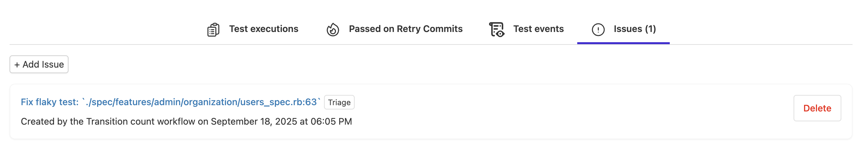
Task: Click the plus sign in Add Issue
Action: (17, 65)
